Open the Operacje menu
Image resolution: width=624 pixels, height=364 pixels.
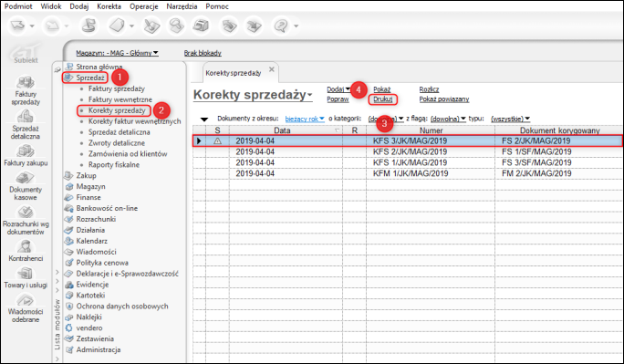tap(143, 6)
